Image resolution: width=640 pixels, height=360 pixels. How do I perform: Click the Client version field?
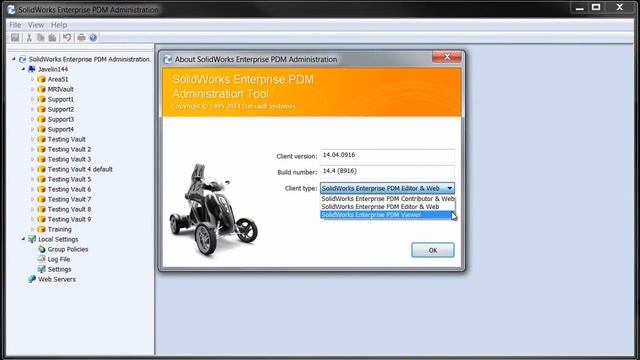[x=387, y=155]
